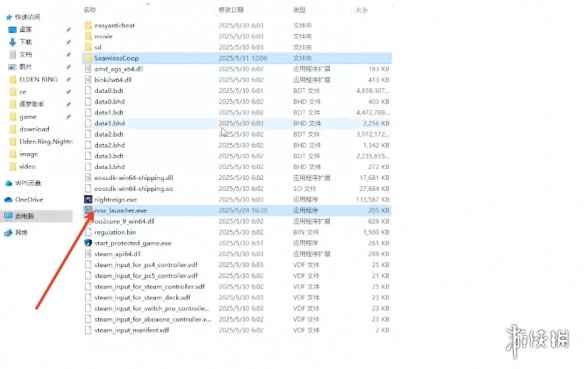This screenshot has width=584, height=369.
Task: Open the ce folder in sidebar
Action: point(23,92)
